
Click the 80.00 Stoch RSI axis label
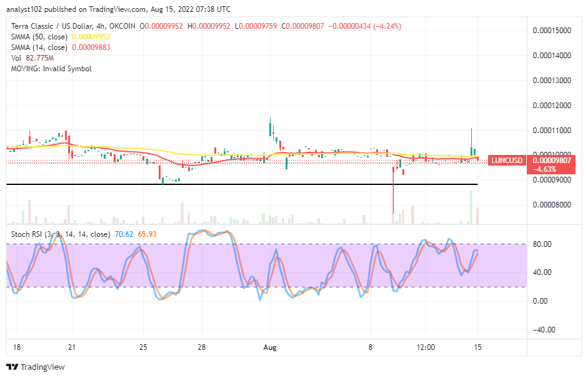point(542,244)
